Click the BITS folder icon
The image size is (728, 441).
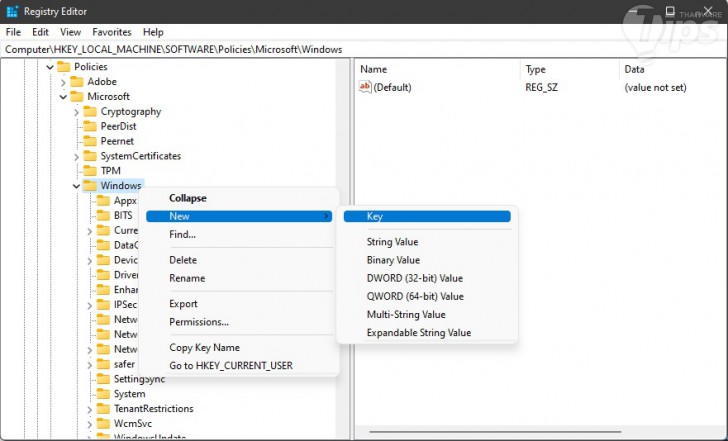click(x=103, y=215)
